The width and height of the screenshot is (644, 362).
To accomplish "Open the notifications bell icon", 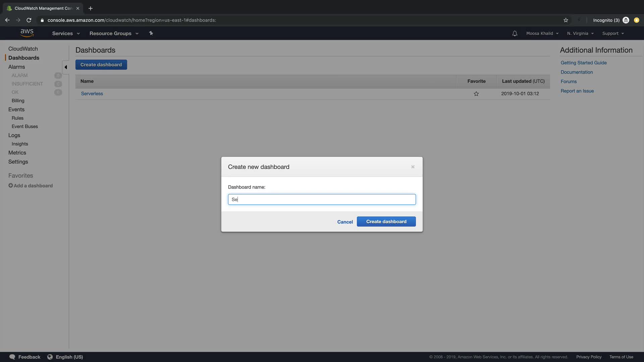I will [515, 34].
